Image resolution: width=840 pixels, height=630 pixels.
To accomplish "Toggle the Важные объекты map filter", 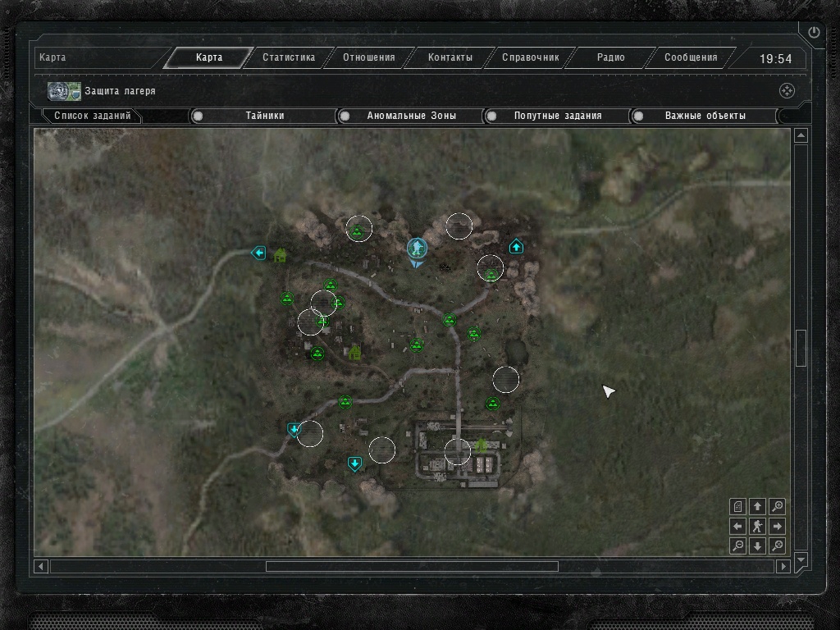I will [x=705, y=116].
